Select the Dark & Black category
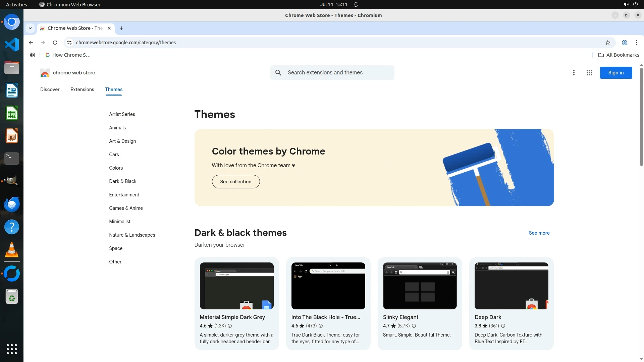Viewport: 644px width, 362px height. point(122,181)
